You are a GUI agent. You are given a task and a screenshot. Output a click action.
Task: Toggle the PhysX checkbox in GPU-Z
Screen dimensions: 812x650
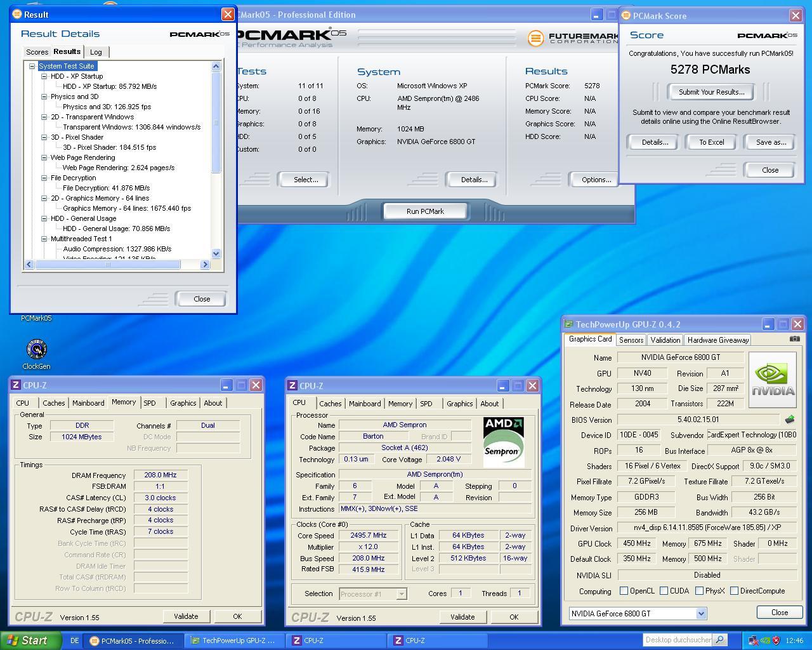(x=699, y=590)
